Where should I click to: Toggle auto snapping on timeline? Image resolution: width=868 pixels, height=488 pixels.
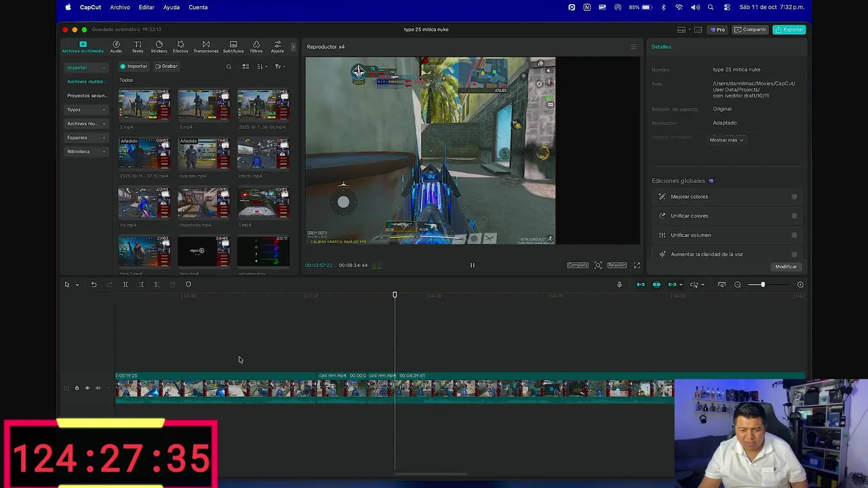click(656, 285)
